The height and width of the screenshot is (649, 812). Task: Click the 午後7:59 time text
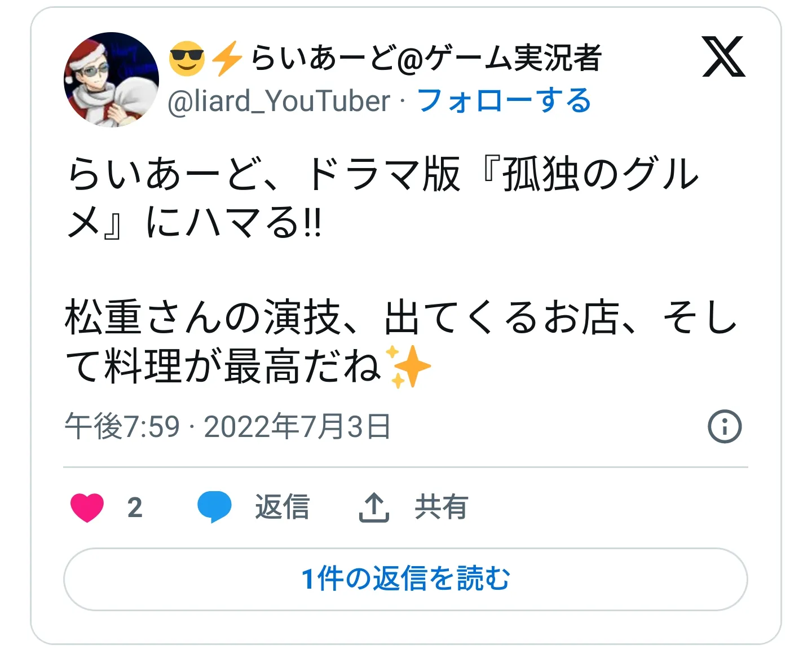[122, 426]
